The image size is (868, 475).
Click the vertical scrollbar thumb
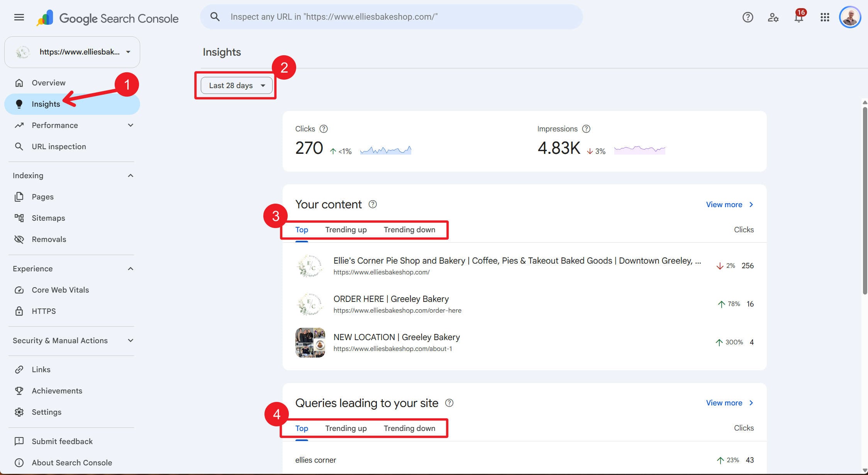pos(865,201)
